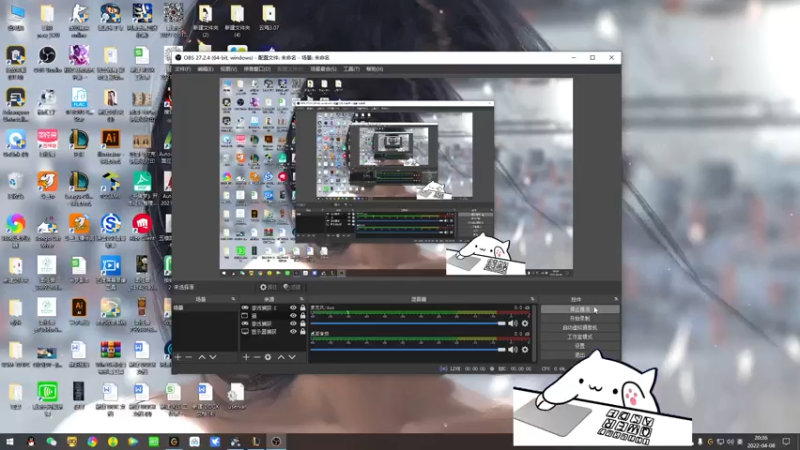
Task: Open the File (F) menu in OBS
Action: click(x=183, y=69)
